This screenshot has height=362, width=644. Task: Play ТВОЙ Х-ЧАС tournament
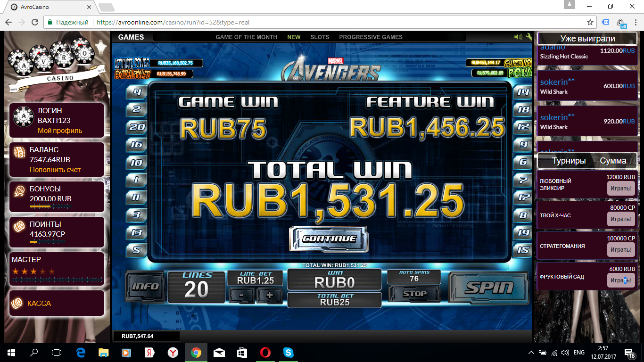(x=621, y=219)
